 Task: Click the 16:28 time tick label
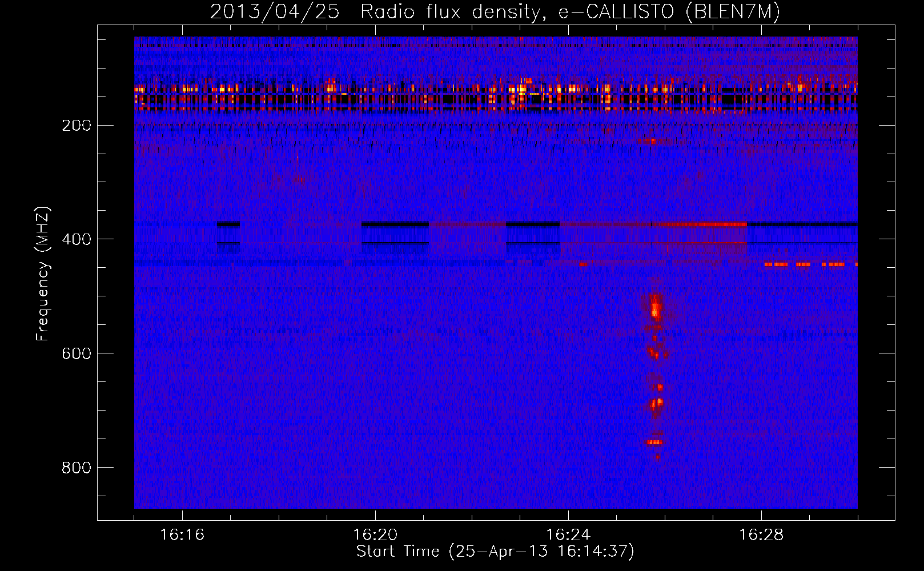click(x=761, y=535)
